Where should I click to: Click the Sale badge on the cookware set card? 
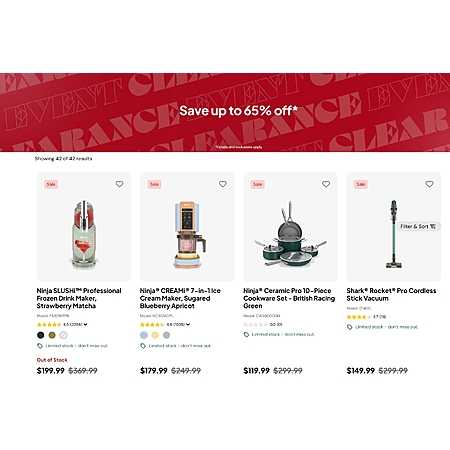point(258,184)
